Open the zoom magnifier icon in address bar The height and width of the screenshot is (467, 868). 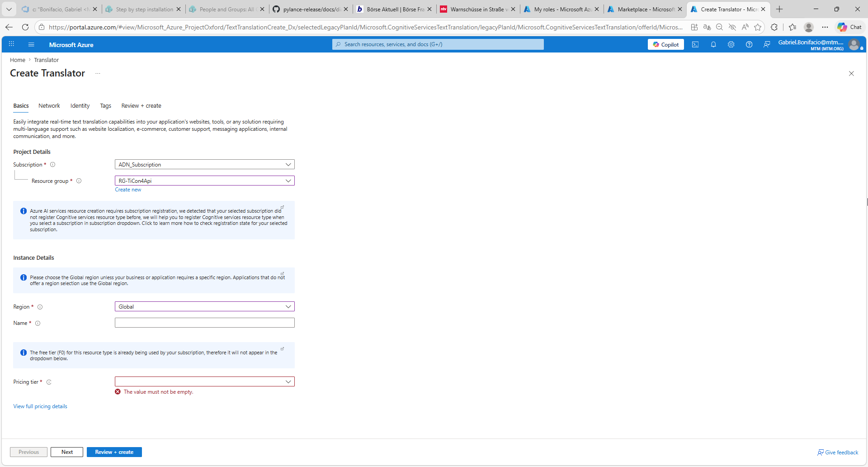[720, 27]
